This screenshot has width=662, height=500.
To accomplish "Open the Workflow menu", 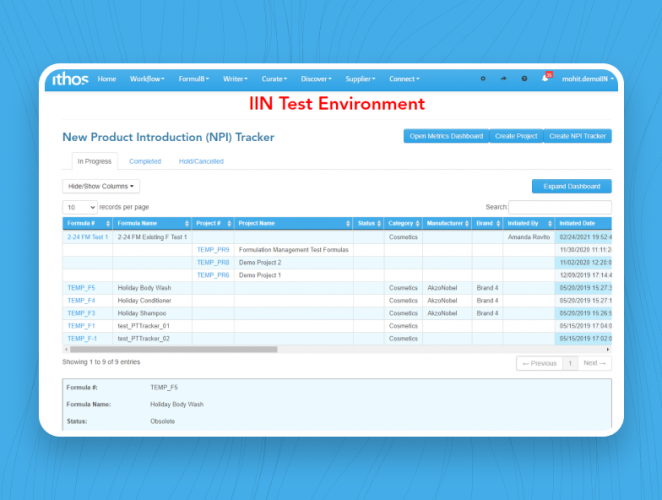I will (x=147, y=79).
